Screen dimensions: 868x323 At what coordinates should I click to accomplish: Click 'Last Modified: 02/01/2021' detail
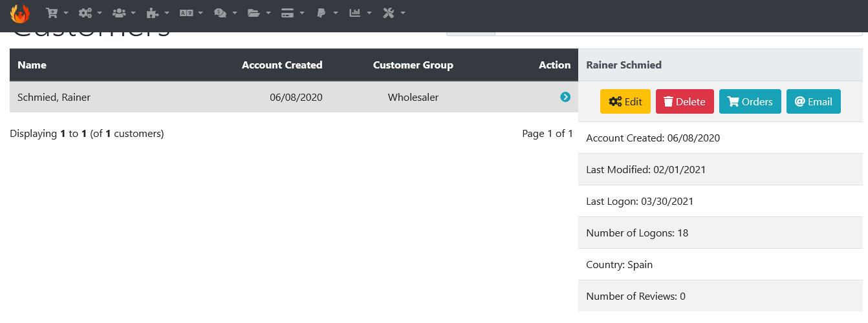646,169
